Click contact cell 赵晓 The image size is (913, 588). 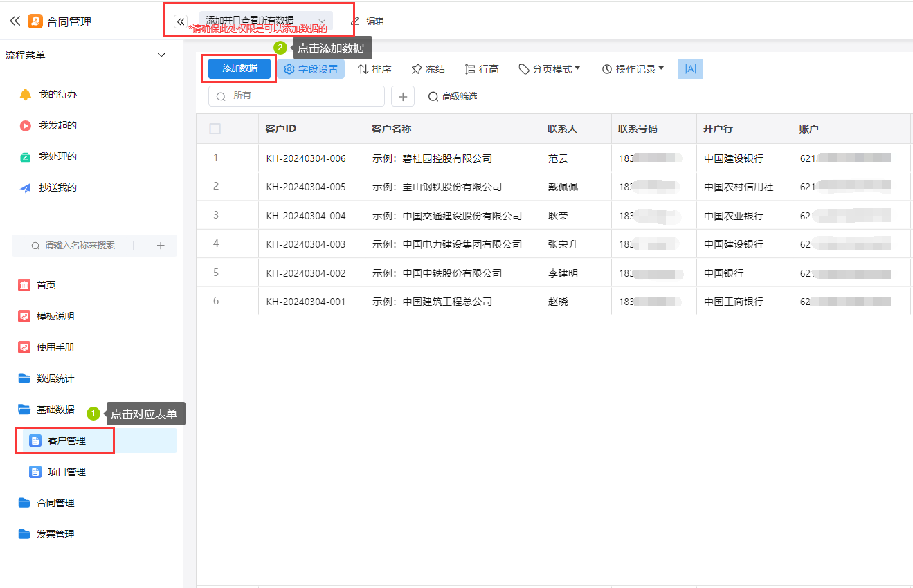(576, 302)
